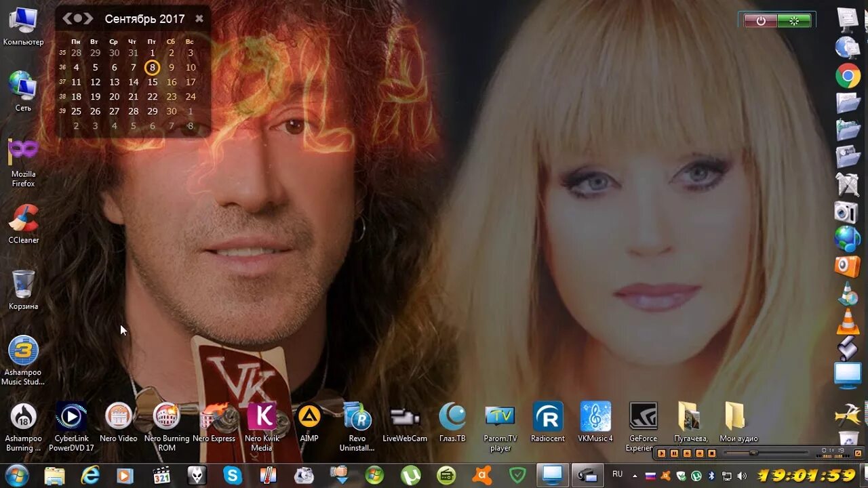Viewport: 868px width, 488px height.
Task: Open the grey camera icon in right dock
Action: pos(846,212)
